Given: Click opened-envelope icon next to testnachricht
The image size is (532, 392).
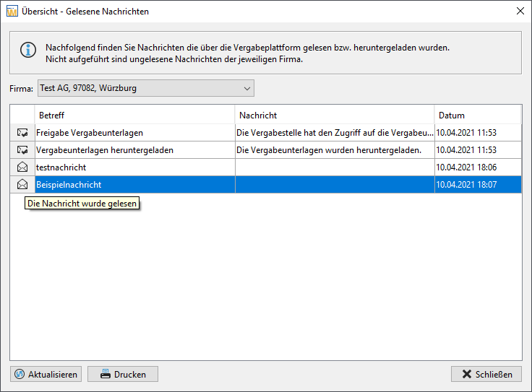Looking at the screenshot, I should [x=22, y=167].
